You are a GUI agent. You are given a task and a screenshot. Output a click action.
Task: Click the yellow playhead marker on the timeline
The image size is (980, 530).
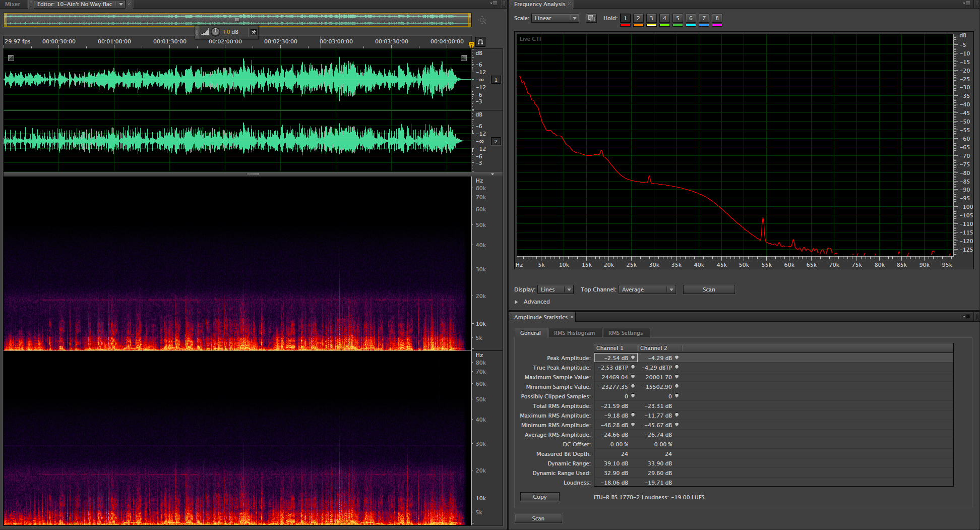(472, 45)
